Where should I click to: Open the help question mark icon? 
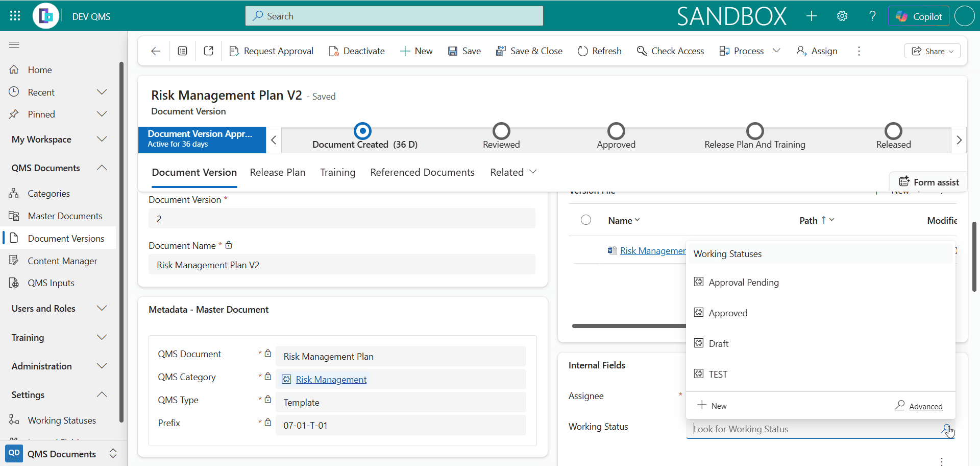click(872, 16)
